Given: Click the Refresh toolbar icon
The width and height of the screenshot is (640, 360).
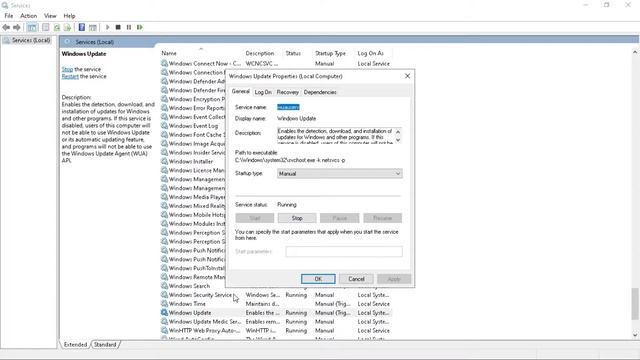Looking at the screenshot, I should coord(57,27).
